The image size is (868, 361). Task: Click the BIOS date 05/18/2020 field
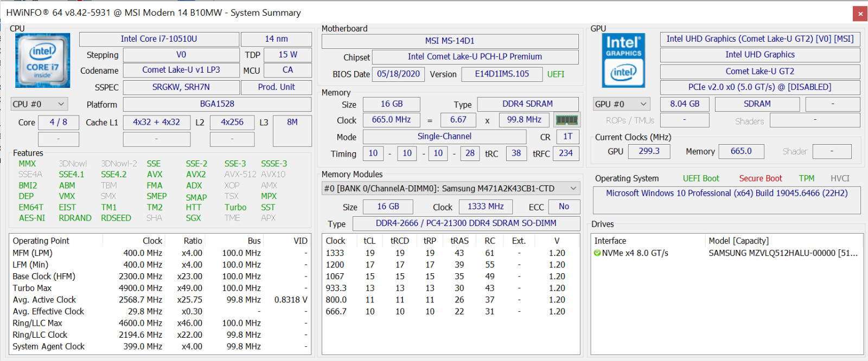398,74
